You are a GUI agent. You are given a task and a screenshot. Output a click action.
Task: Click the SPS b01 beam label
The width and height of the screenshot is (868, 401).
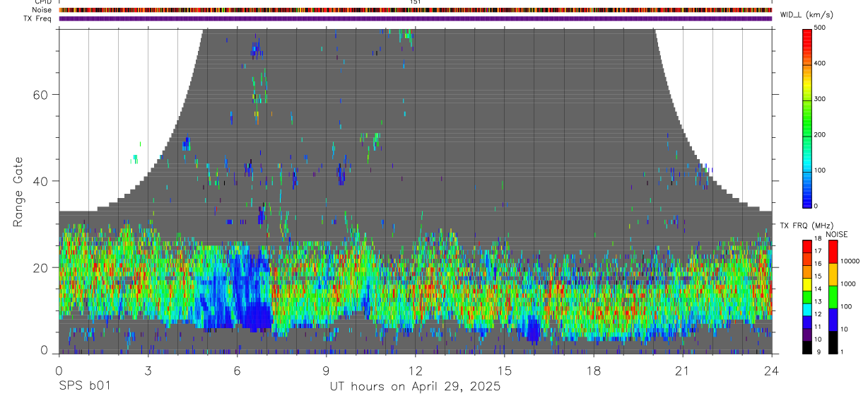click(x=84, y=386)
